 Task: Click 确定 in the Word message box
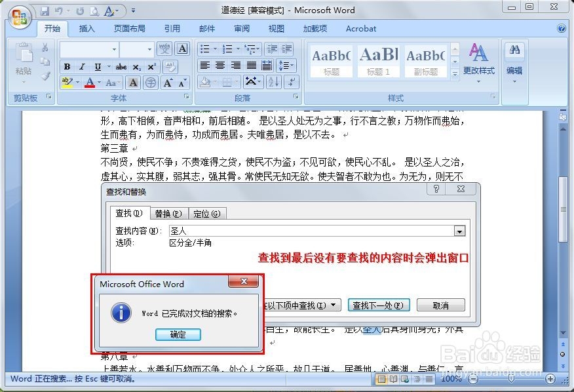tap(178, 334)
